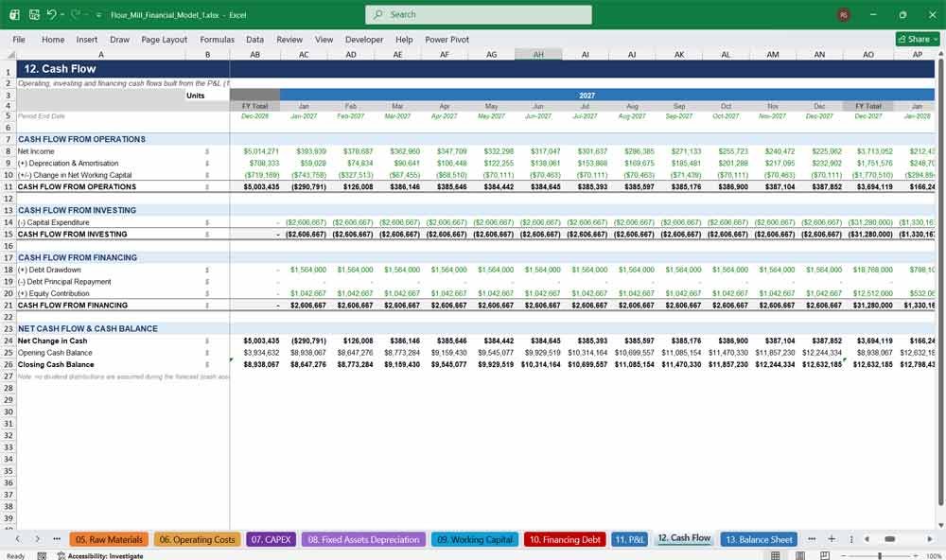Screen dimensions: 946x560
Task: Click '(-) Capital Expenditure' row label
Action: 53,222
